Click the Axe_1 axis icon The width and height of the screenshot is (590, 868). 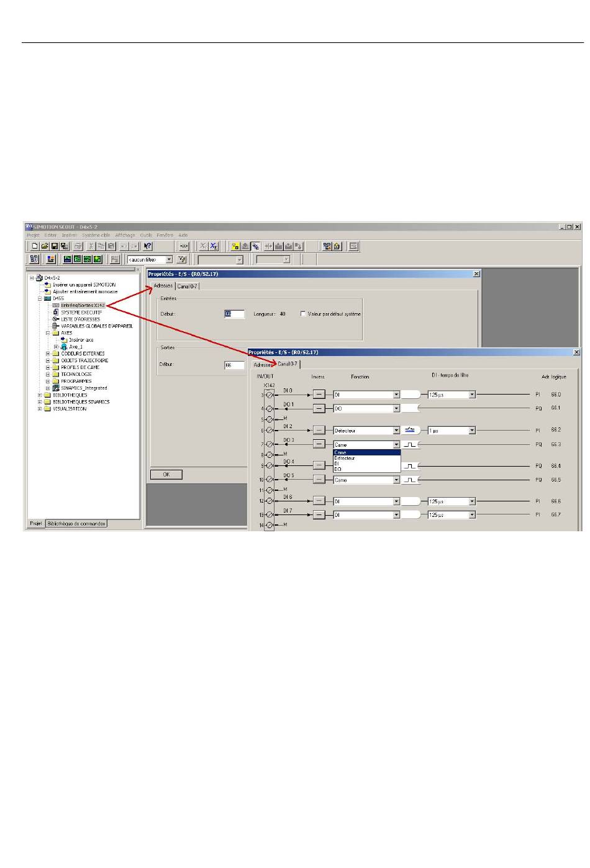tap(64, 347)
